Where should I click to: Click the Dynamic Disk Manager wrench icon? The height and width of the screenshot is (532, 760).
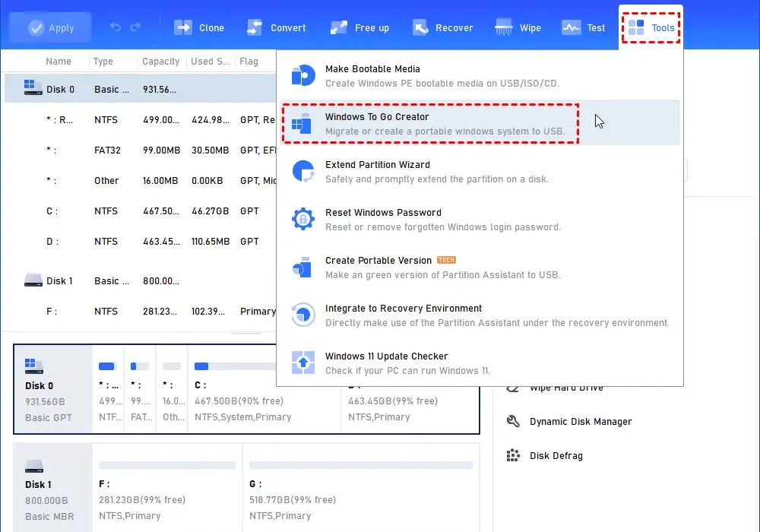click(513, 421)
